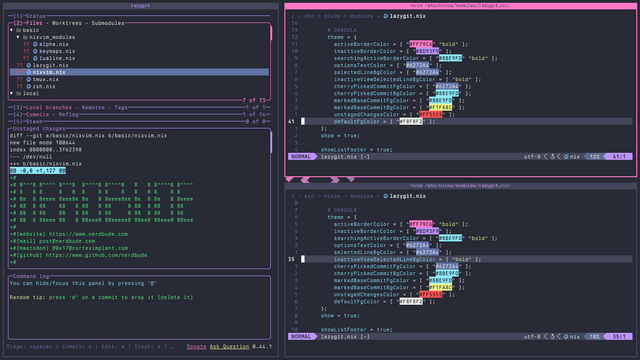Click the nix icon beside alpha.nix

35,44
